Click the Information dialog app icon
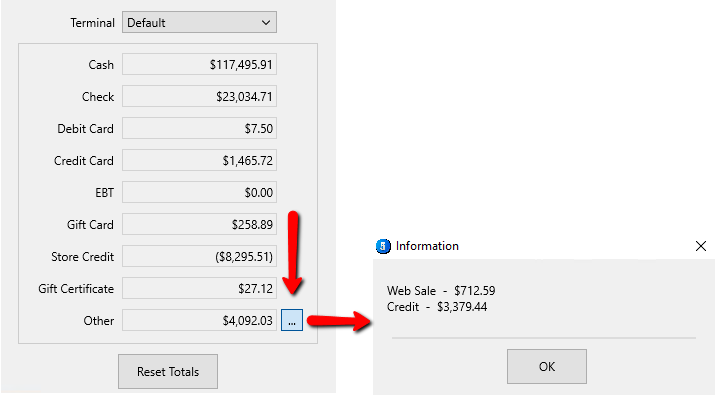The image size is (727, 399). (383, 246)
